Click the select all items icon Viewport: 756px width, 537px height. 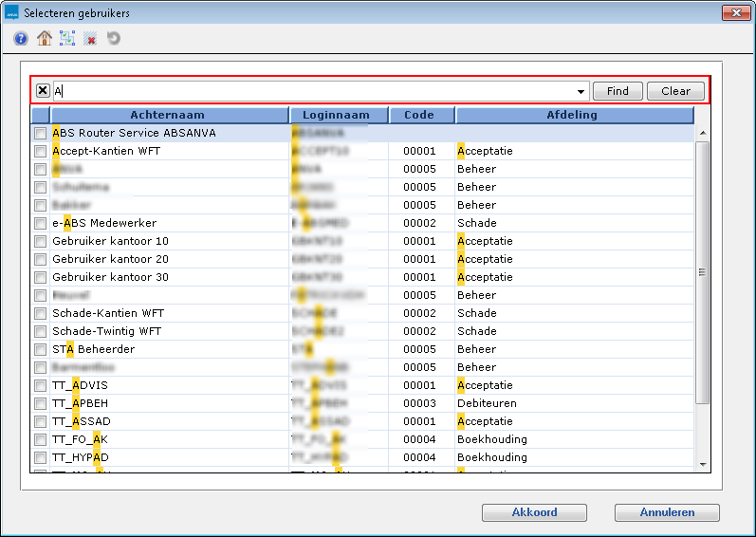[x=66, y=39]
